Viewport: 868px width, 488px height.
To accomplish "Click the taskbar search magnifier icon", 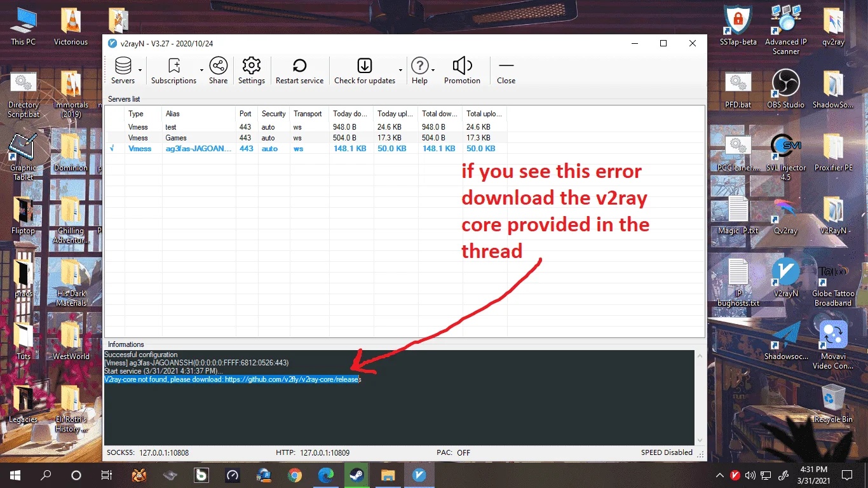I will [x=46, y=475].
